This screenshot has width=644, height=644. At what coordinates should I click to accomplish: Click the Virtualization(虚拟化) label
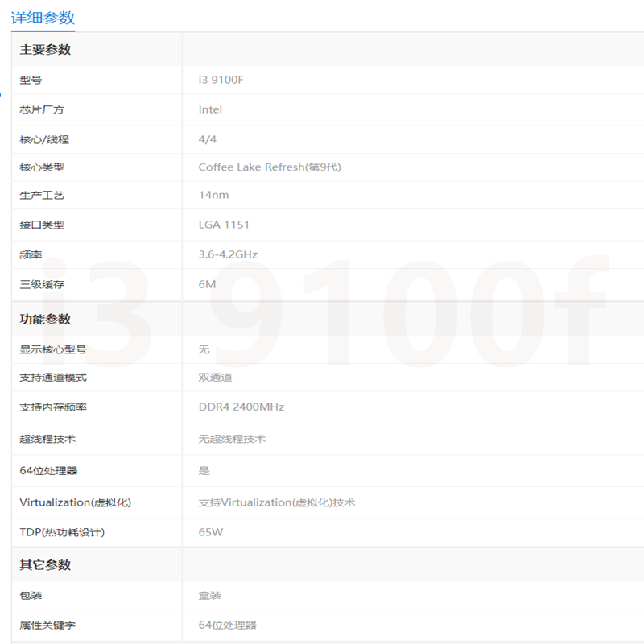click(x=76, y=502)
